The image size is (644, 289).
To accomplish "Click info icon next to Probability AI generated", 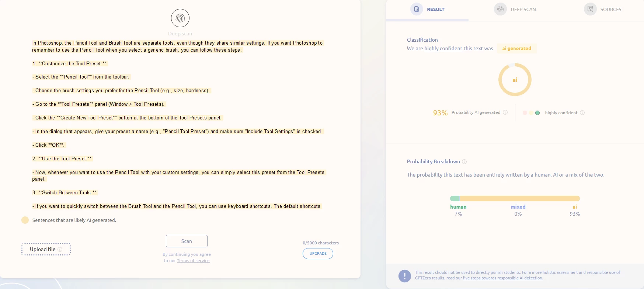I will (505, 112).
